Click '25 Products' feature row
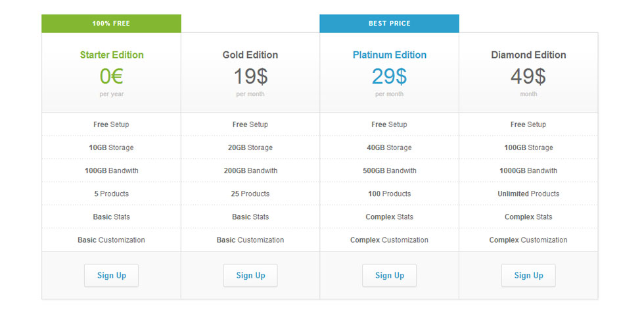 [x=250, y=194]
